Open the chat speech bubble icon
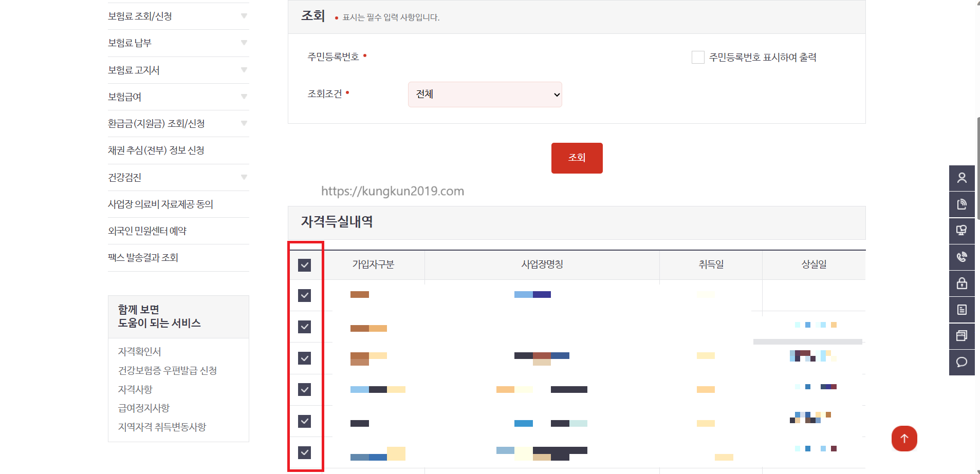 [x=962, y=362]
